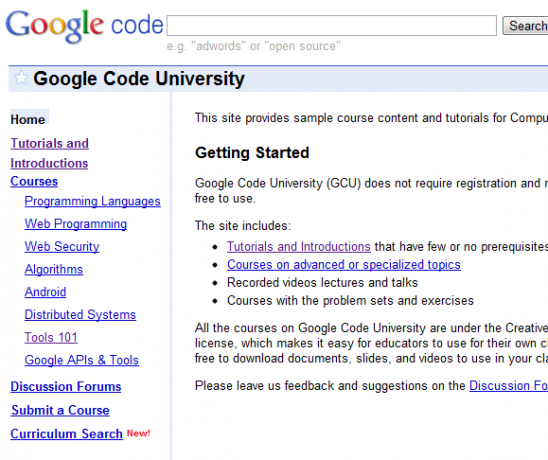Screen dimensions: 548x460
Task: Focus the Google Code search box
Action: (332, 26)
